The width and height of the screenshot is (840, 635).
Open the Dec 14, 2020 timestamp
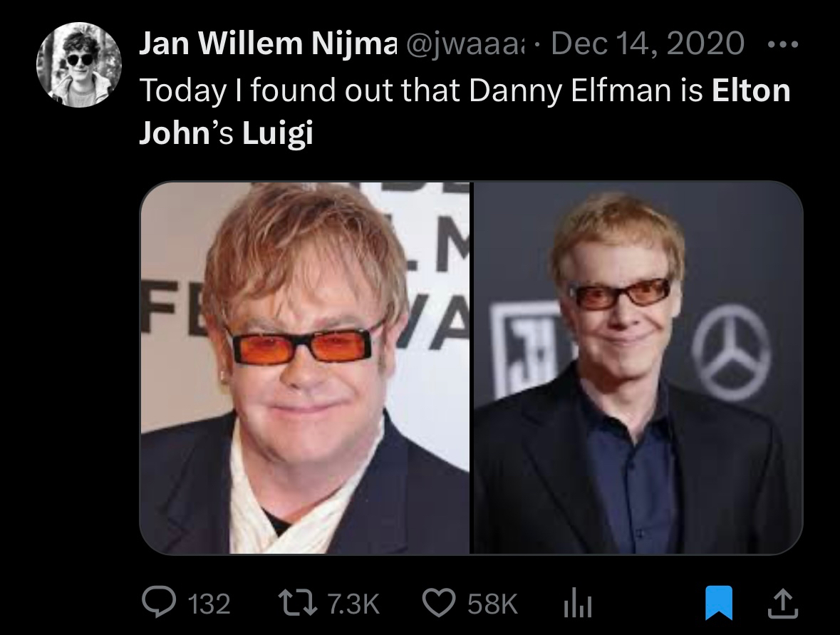click(x=648, y=43)
